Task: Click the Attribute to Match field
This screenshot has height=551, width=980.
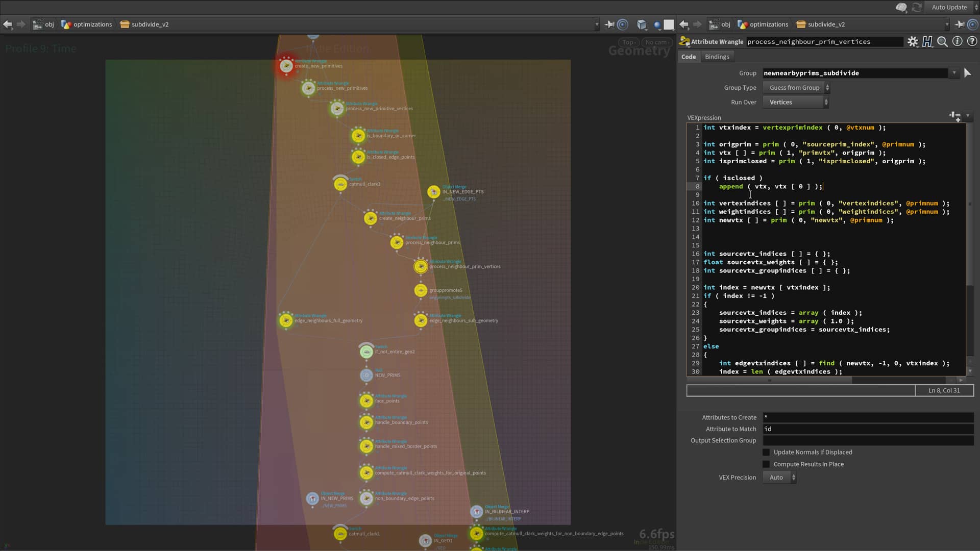Action: tap(868, 429)
